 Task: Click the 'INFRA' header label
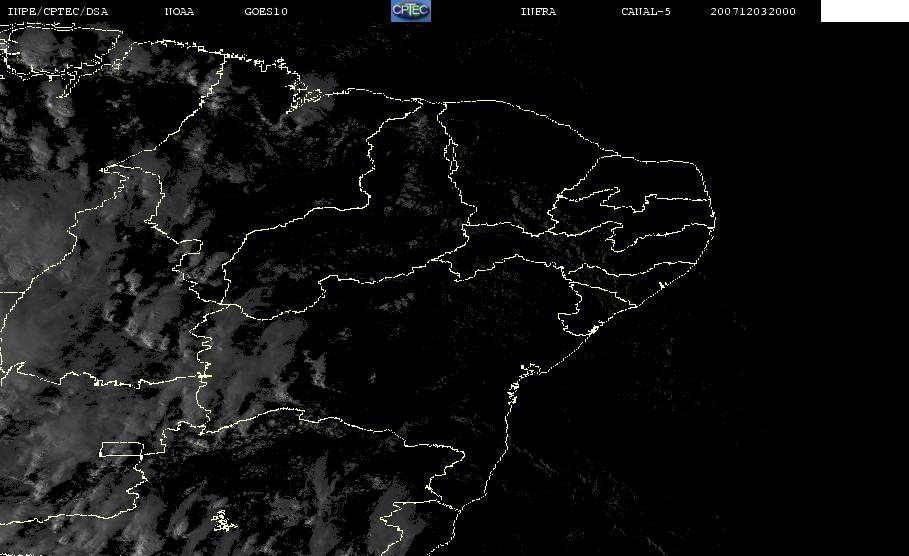538,11
